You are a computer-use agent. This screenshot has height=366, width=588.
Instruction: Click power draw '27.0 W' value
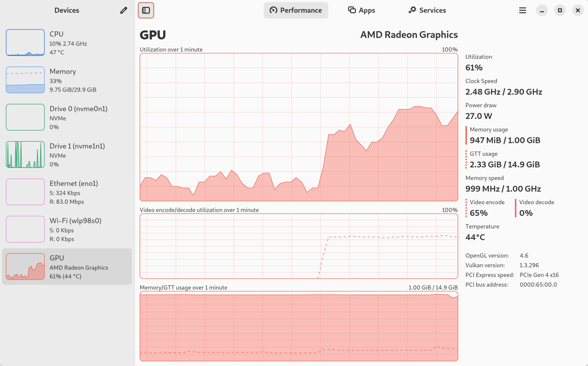click(479, 116)
